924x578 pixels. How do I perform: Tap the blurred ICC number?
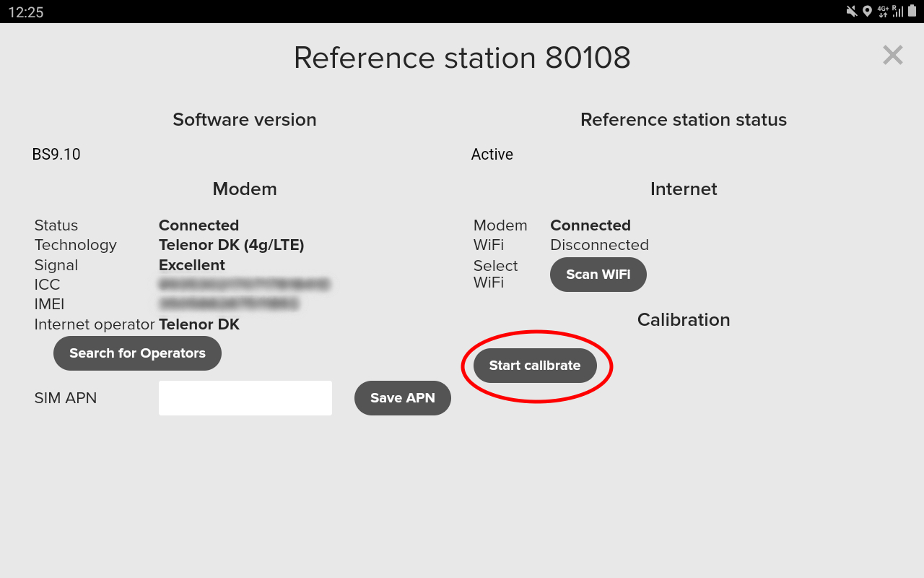[x=244, y=285]
